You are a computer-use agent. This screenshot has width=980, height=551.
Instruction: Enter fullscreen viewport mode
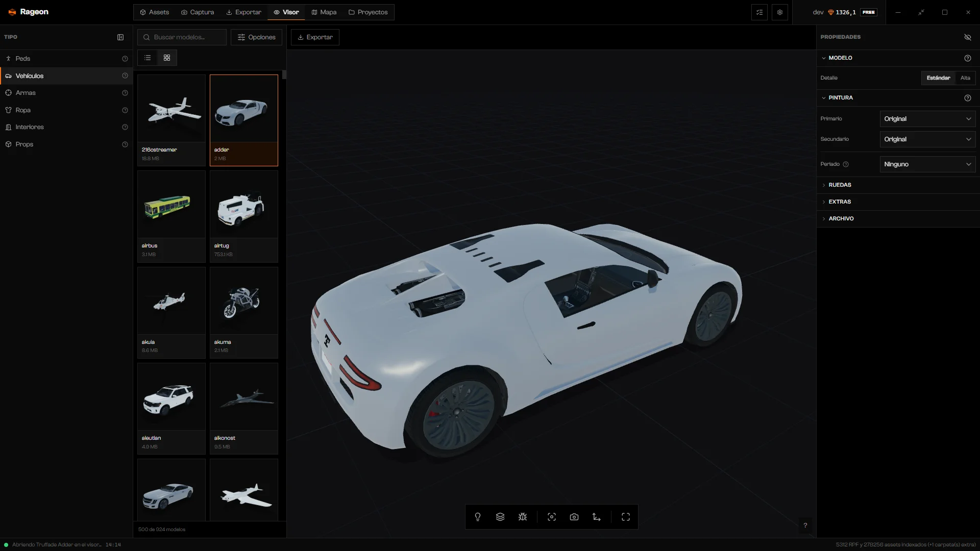(626, 517)
